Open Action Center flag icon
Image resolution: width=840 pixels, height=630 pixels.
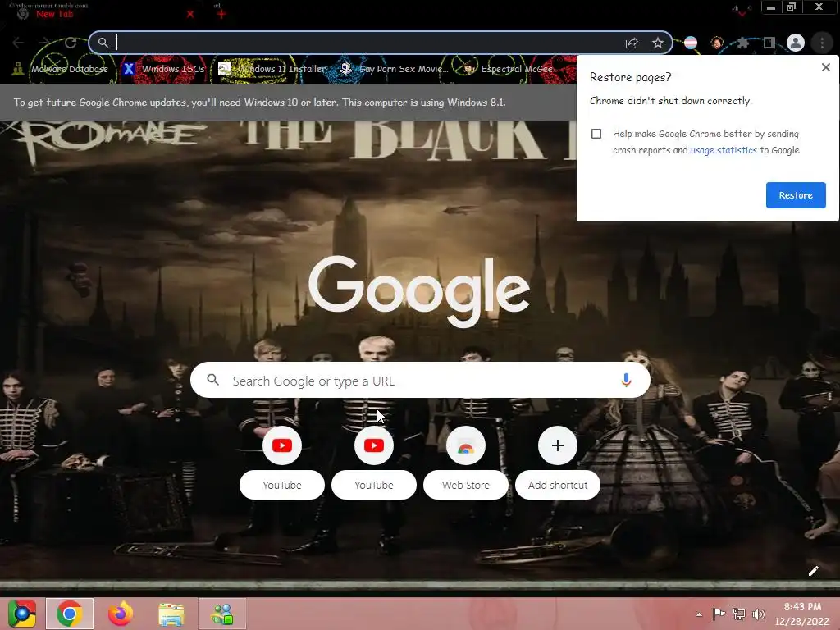pos(719,614)
